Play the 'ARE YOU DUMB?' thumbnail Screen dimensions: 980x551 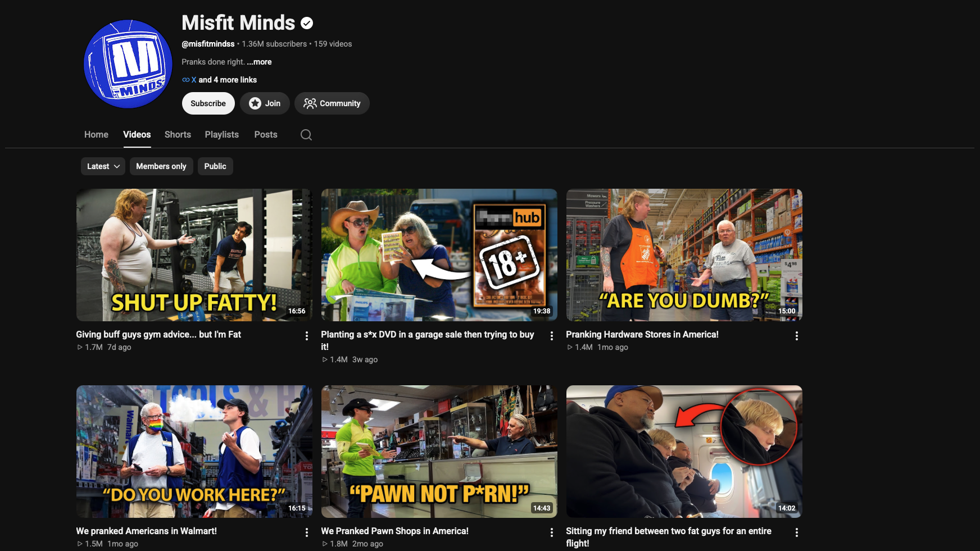[x=684, y=255]
